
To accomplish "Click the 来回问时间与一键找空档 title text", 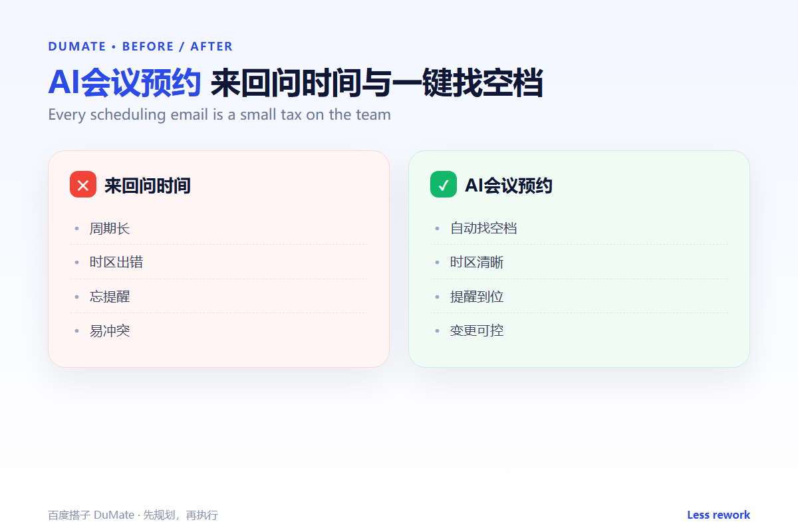I will (377, 83).
